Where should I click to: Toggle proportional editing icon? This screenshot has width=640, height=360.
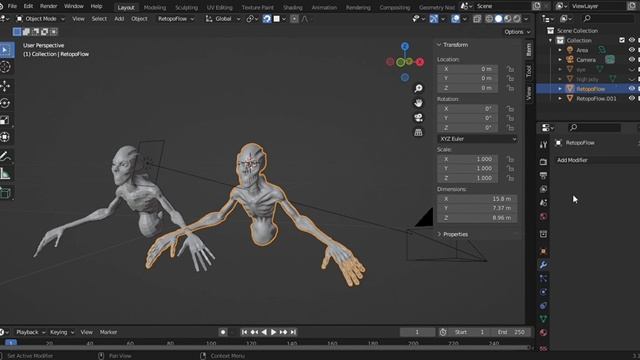[294, 19]
